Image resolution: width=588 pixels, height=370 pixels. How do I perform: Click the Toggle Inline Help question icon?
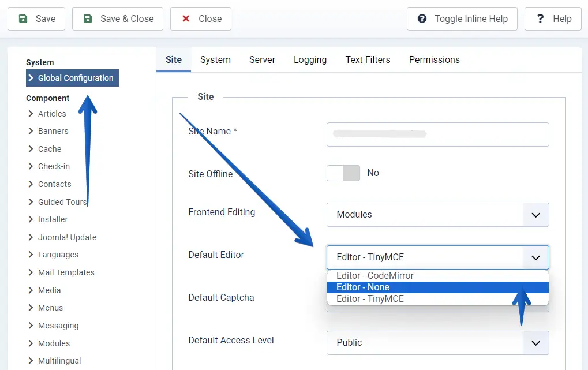click(422, 18)
